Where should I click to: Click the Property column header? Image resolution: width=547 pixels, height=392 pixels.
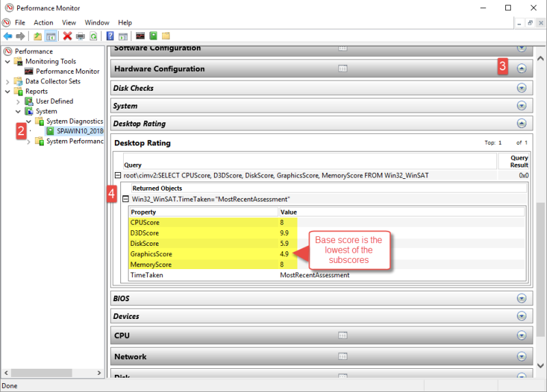(x=204, y=212)
